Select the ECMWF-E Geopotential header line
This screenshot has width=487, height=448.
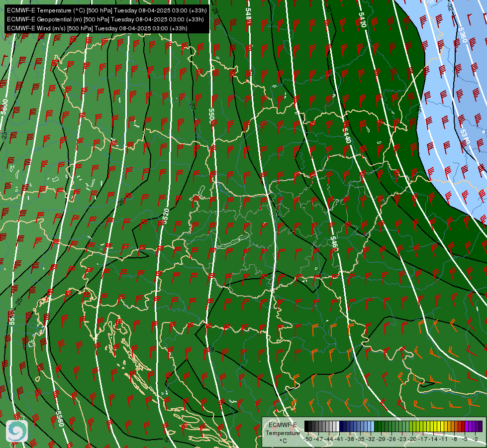[x=105, y=19]
